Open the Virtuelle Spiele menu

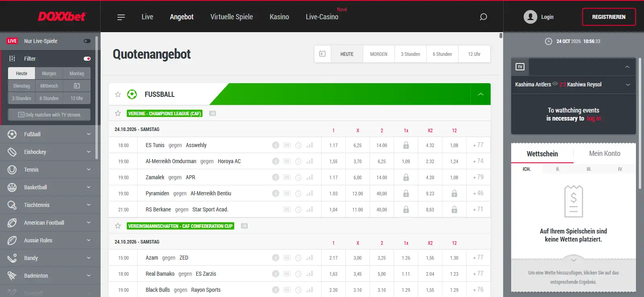[x=231, y=17]
